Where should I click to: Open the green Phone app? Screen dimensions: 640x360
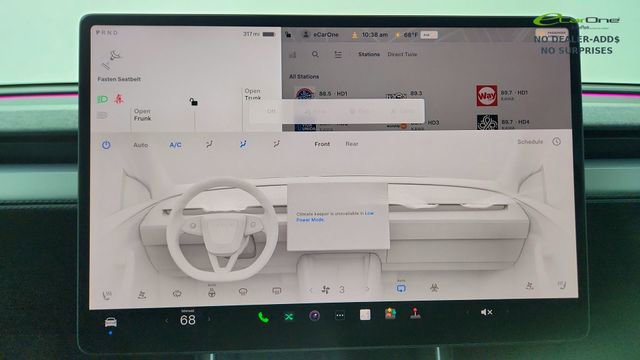[x=263, y=317]
